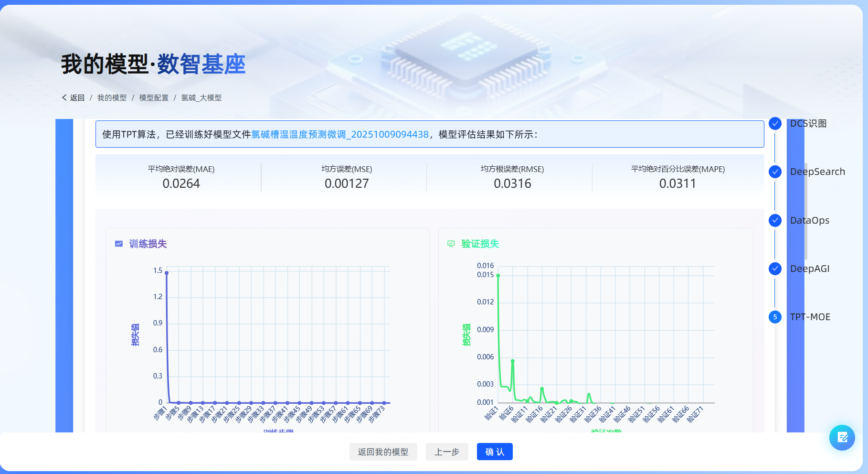Click the DeepSearch step checkmark icon
Image resolution: width=868 pixels, height=474 pixels.
coord(775,172)
